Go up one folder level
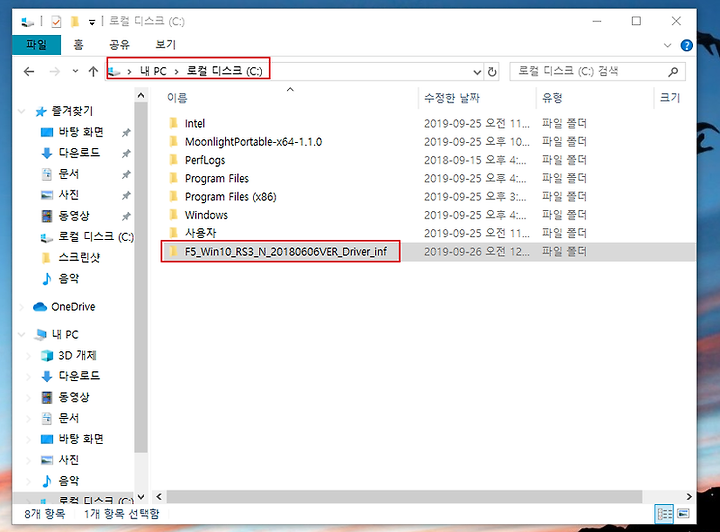The width and height of the screenshot is (720, 532). [x=93, y=72]
